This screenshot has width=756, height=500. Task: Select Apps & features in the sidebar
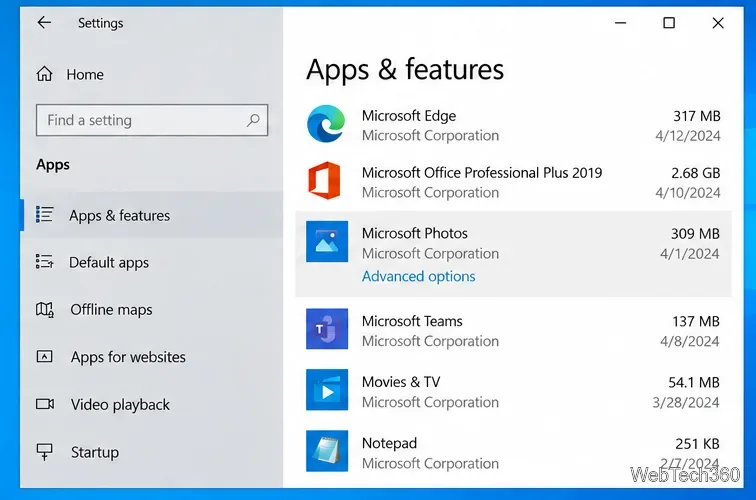tap(152, 215)
